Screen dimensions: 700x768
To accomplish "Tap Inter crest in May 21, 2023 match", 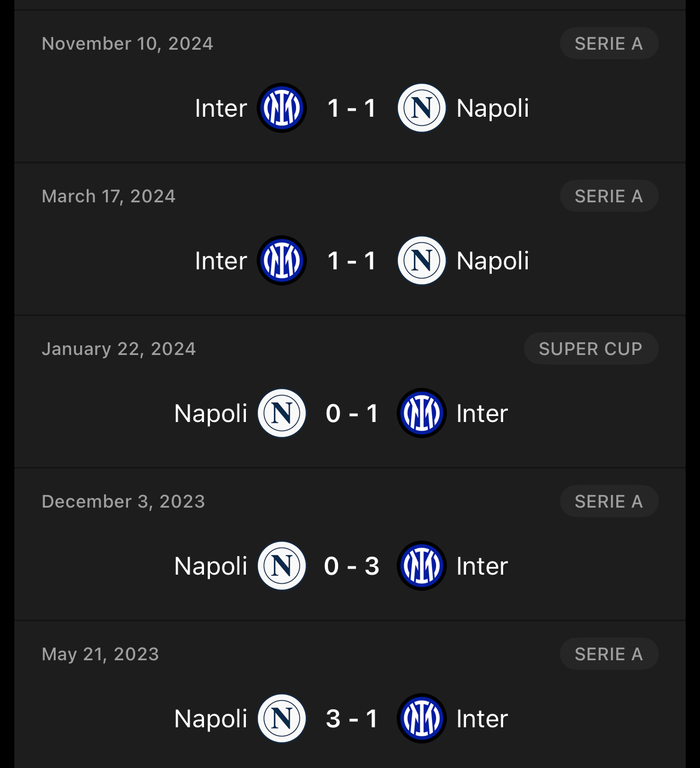I will click(422, 719).
